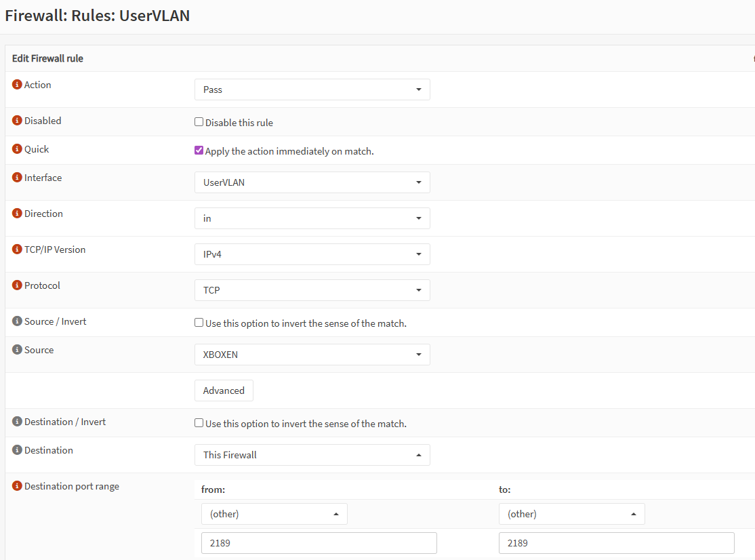Open the to port (other) dropdown
The image size is (755, 560).
571,514
